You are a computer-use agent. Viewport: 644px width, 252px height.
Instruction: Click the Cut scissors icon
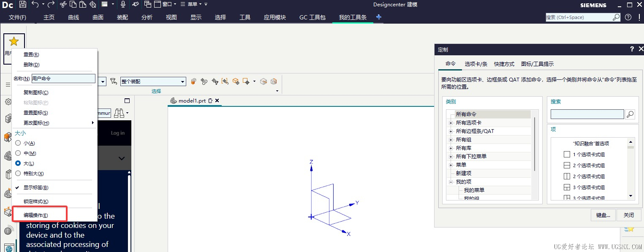[x=63, y=5]
